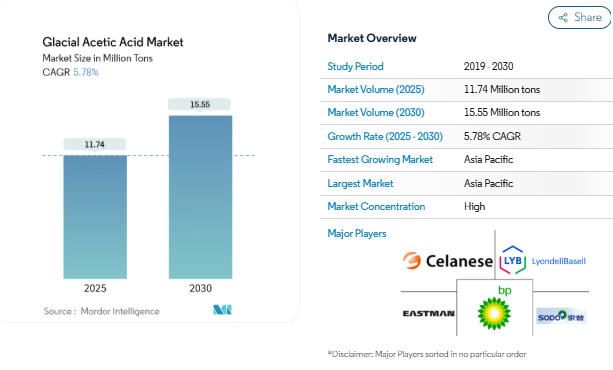613x370 pixels.
Task: Click the share network icon
Action: pyautogui.click(x=563, y=18)
